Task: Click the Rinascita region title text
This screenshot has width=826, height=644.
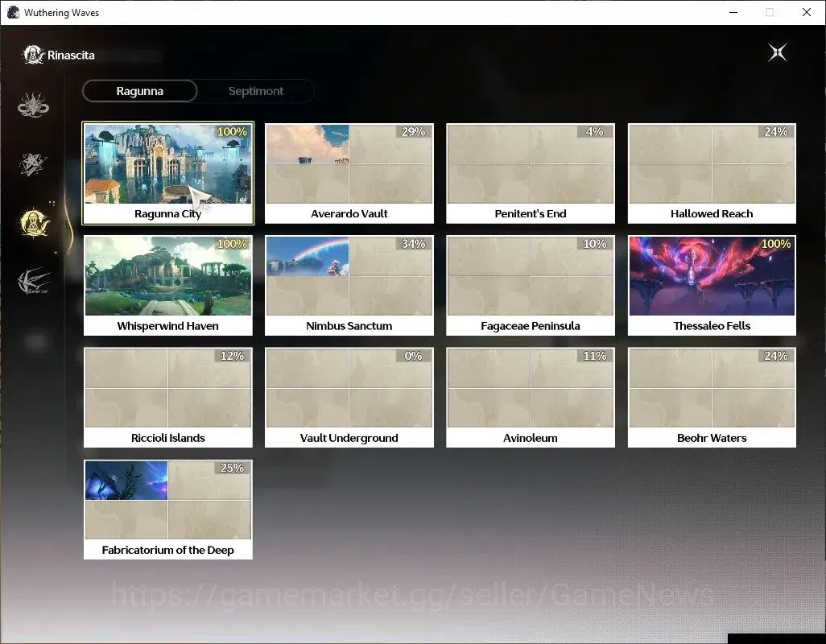Action: [71, 56]
